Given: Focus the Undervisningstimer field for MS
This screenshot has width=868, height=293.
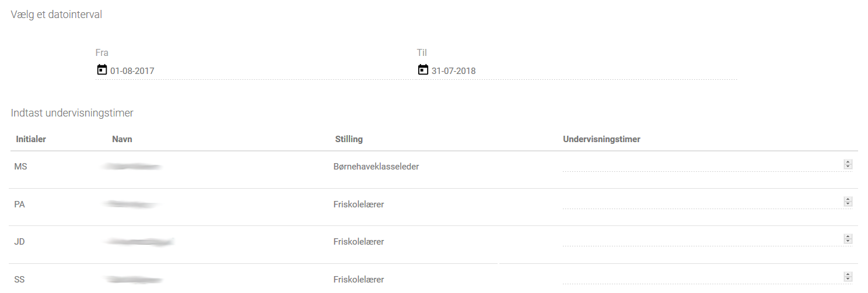Looking at the screenshot, I should (702, 165).
